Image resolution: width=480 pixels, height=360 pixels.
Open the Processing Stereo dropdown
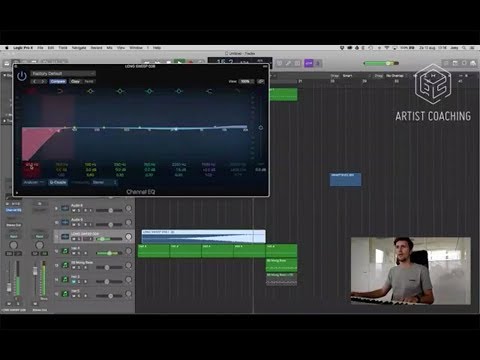pyautogui.click(x=104, y=182)
